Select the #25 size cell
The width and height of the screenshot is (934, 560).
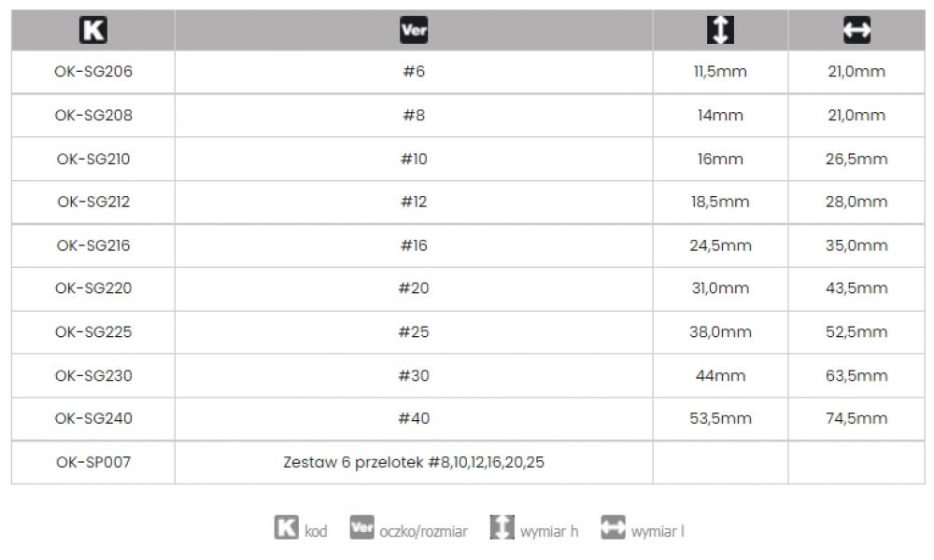(x=414, y=331)
